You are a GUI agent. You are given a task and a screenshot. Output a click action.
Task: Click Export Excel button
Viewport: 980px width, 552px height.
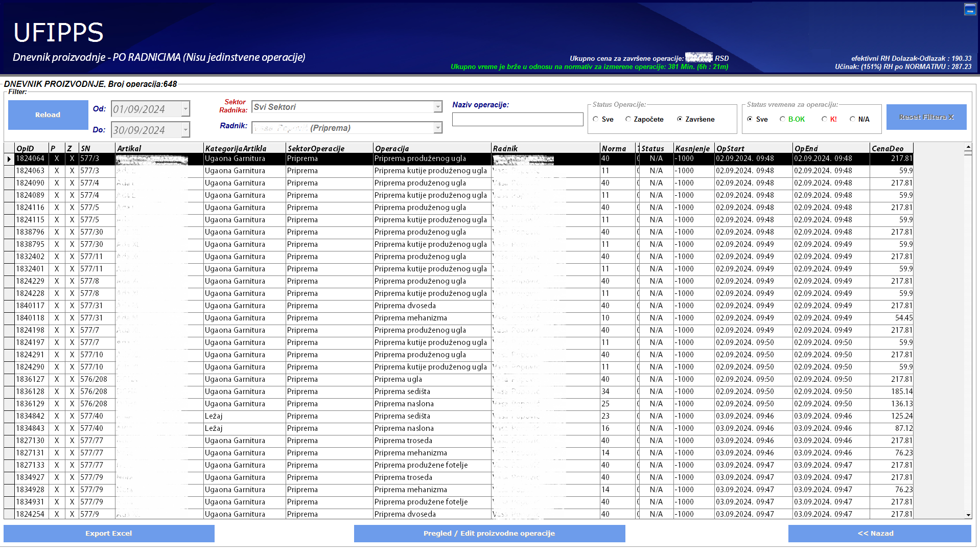[x=109, y=533]
